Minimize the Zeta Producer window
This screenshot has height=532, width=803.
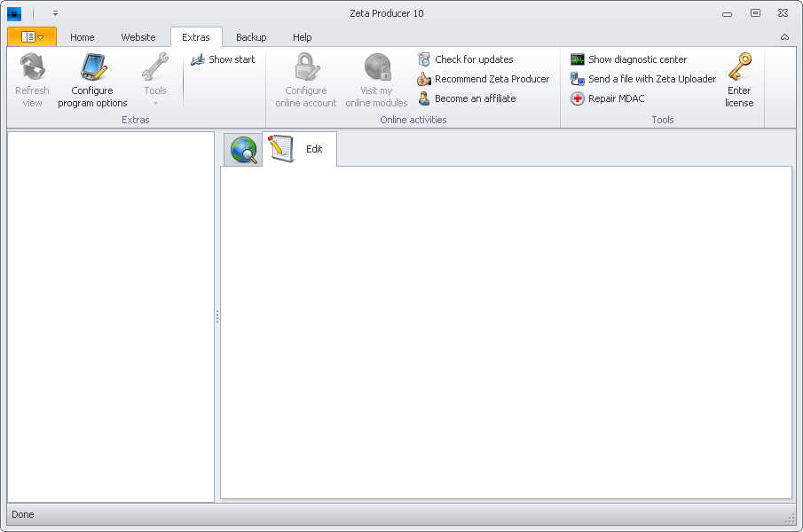pyautogui.click(x=728, y=14)
